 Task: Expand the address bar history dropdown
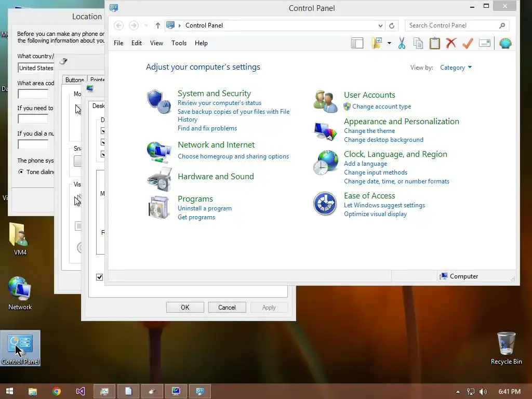click(380, 25)
